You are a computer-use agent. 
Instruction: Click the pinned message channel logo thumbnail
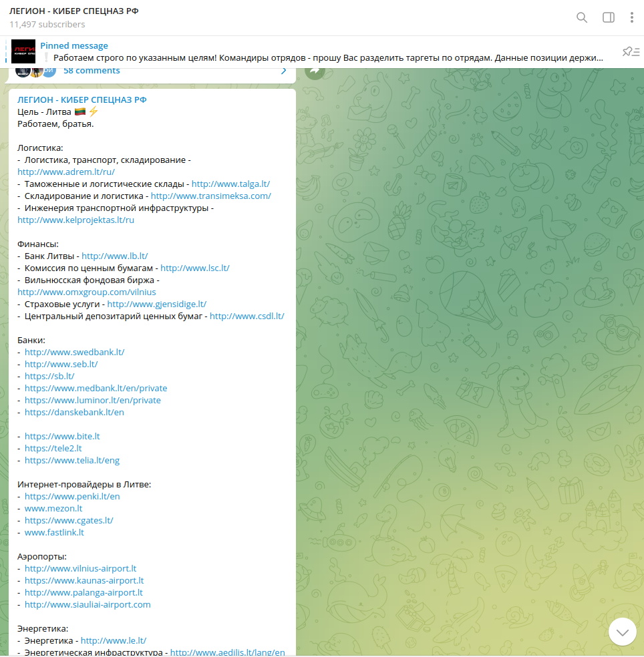[23, 52]
